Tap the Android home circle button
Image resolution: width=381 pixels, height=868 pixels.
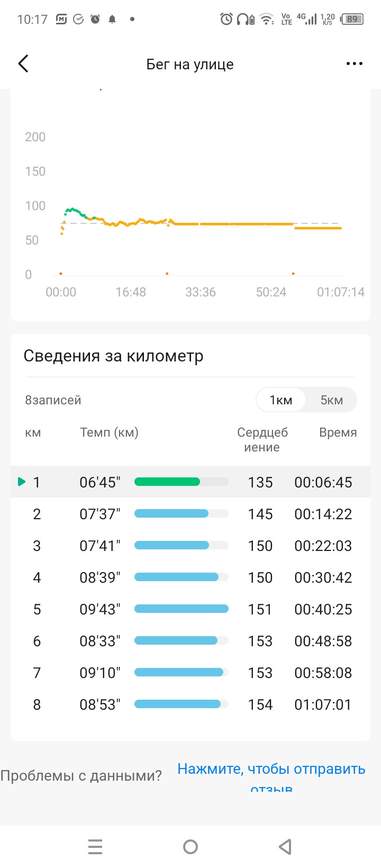[x=190, y=847]
